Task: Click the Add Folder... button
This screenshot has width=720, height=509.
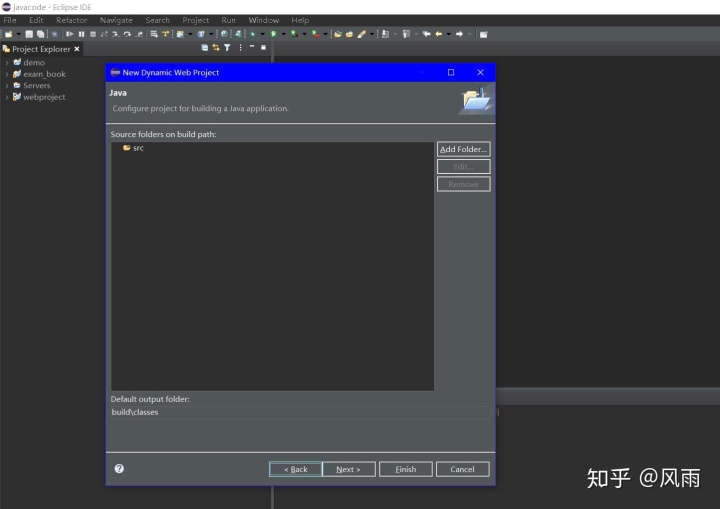Action: (463, 149)
